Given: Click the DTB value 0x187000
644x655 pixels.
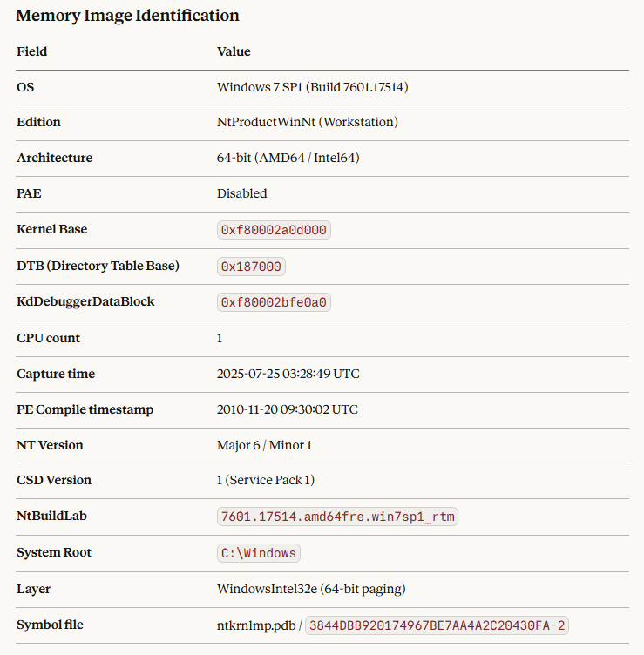Looking at the screenshot, I should [251, 267].
